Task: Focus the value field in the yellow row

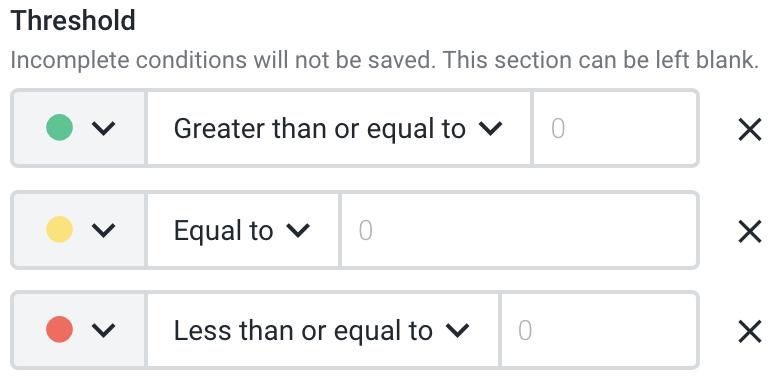Action: coord(519,230)
